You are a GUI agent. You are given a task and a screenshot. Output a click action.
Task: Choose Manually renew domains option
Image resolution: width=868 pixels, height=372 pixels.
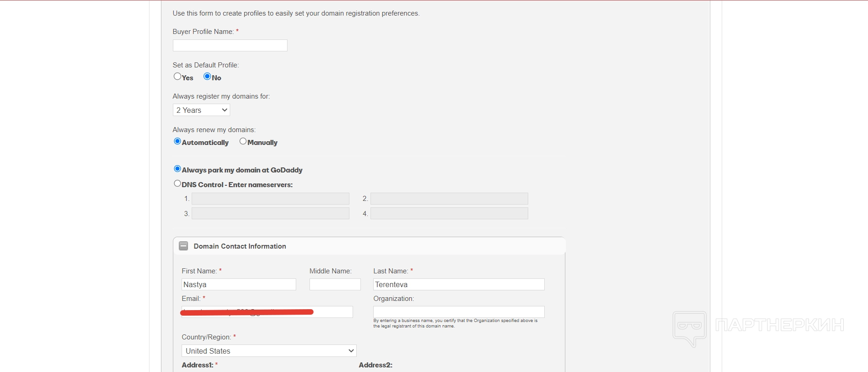[243, 141]
